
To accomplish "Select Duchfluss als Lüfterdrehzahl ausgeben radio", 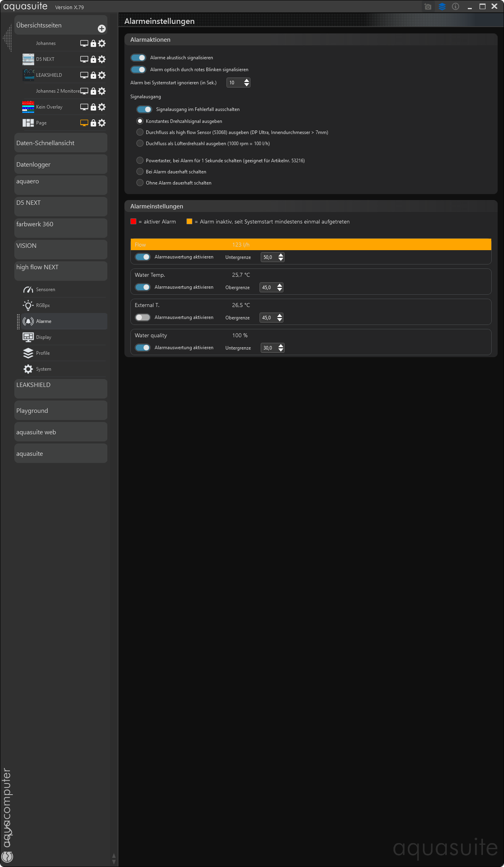I will point(140,143).
